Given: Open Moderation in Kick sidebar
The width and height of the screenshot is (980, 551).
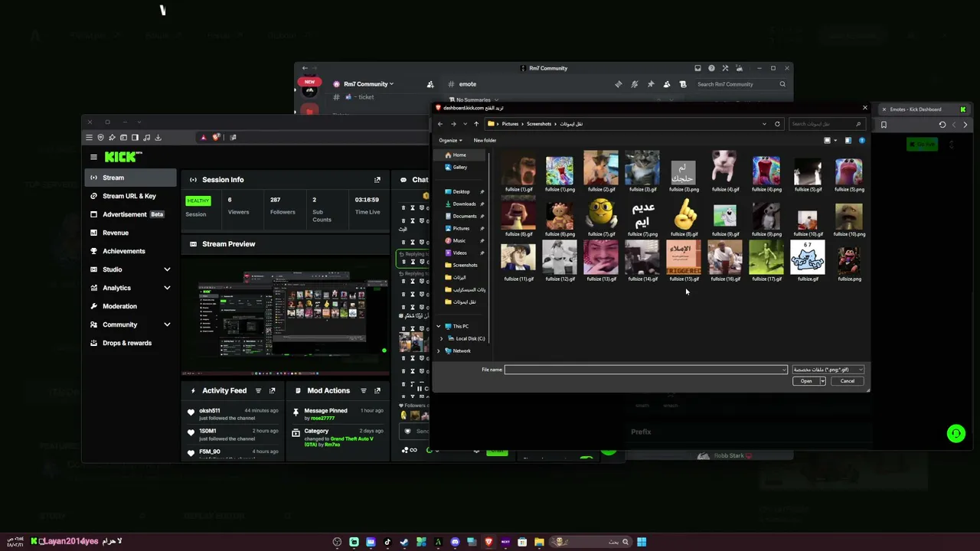Looking at the screenshot, I should pos(131,306).
